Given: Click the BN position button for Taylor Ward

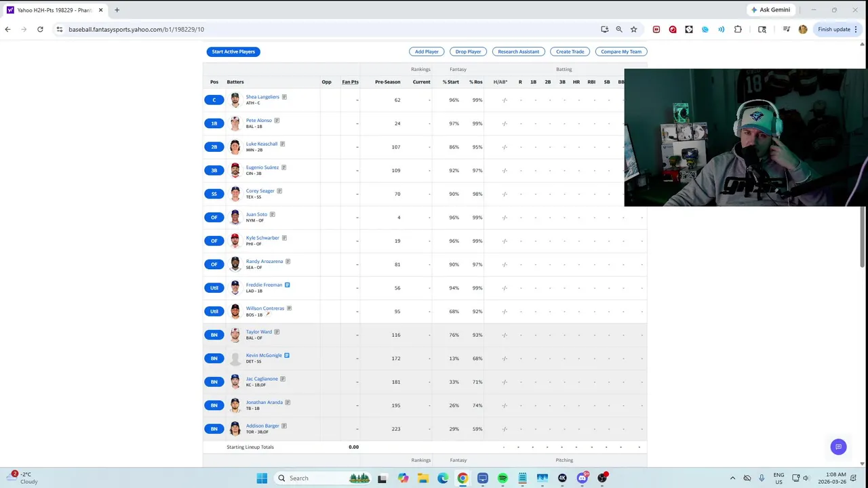Looking at the screenshot, I should (214, 335).
